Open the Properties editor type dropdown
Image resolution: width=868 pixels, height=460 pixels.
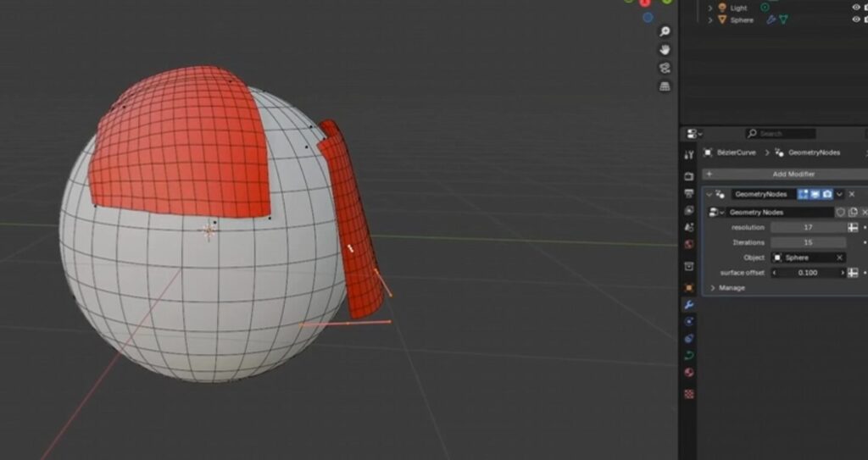694,133
